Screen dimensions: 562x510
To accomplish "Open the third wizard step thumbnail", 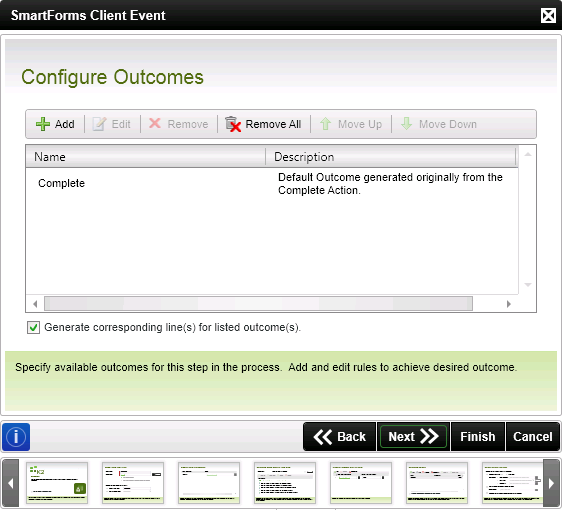I will [x=209, y=483].
